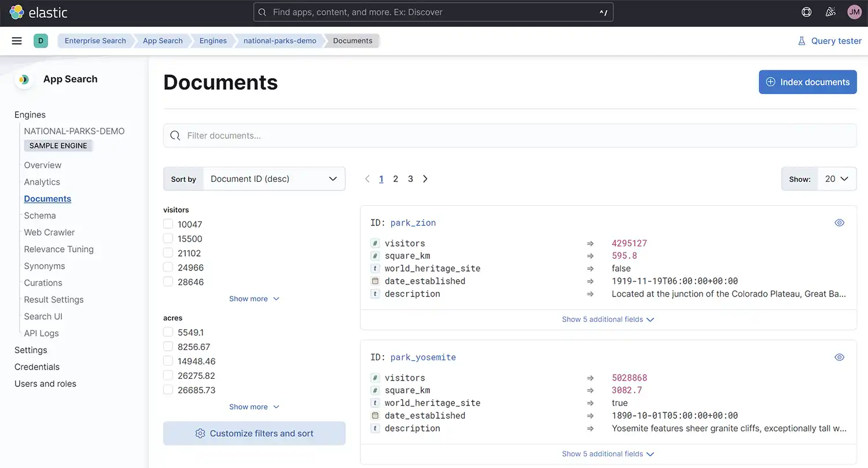This screenshot has height=468, width=868.
Task: Click calendar icon beside park_zion date_established
Action: [x=375, y=281]
